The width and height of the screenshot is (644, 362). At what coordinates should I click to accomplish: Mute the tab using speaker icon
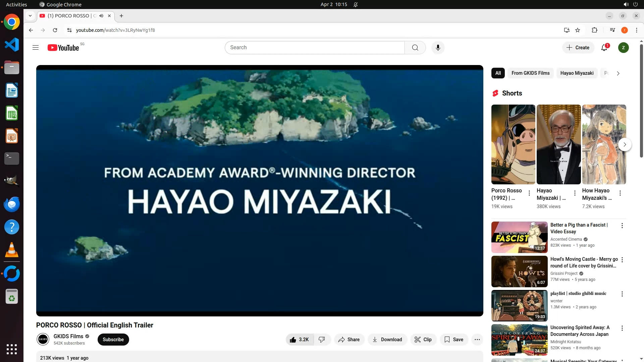coord(101,16)
